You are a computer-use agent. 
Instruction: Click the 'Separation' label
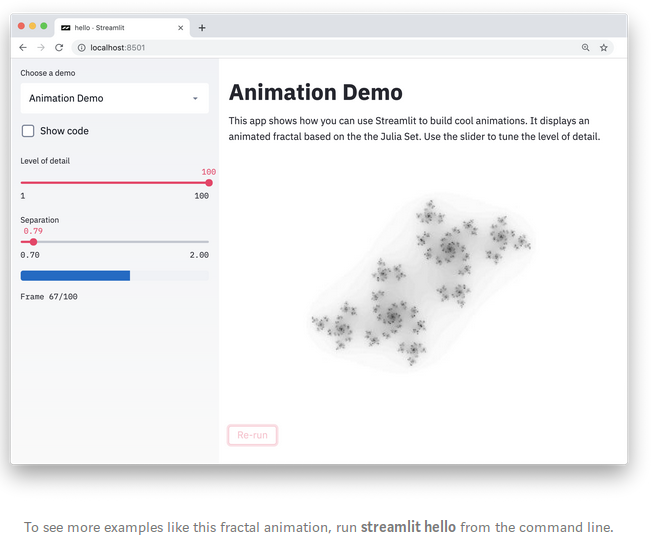tap(39, 220)
